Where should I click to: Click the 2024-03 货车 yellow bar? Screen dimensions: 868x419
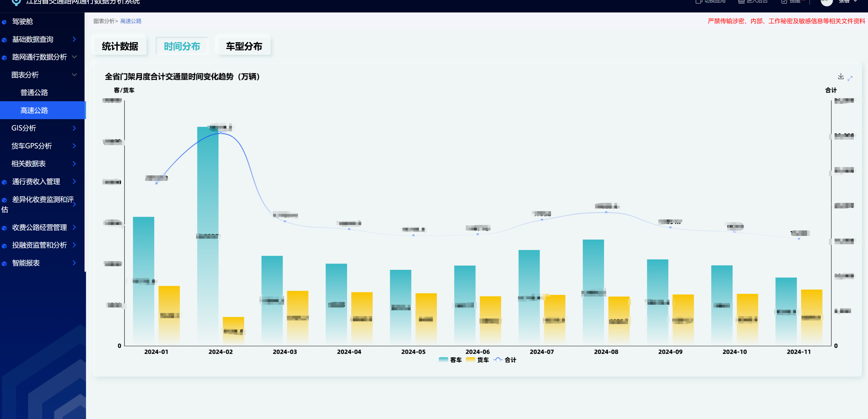298,318
